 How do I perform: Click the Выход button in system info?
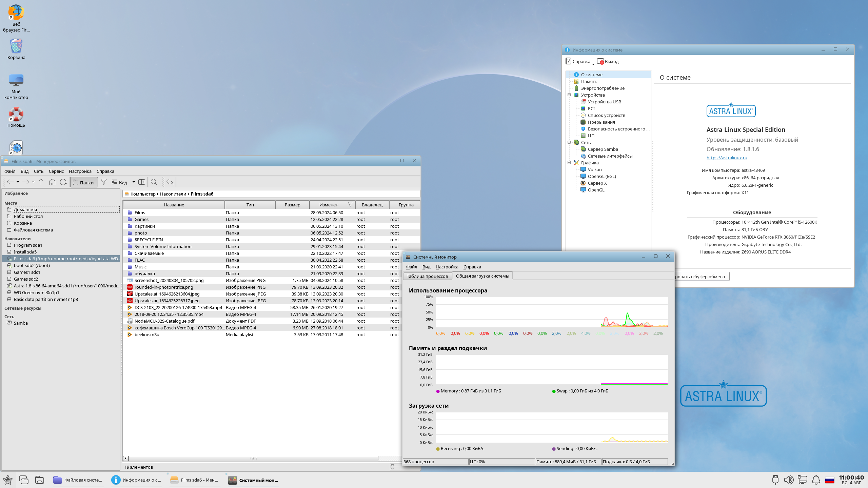pos(608,61)
